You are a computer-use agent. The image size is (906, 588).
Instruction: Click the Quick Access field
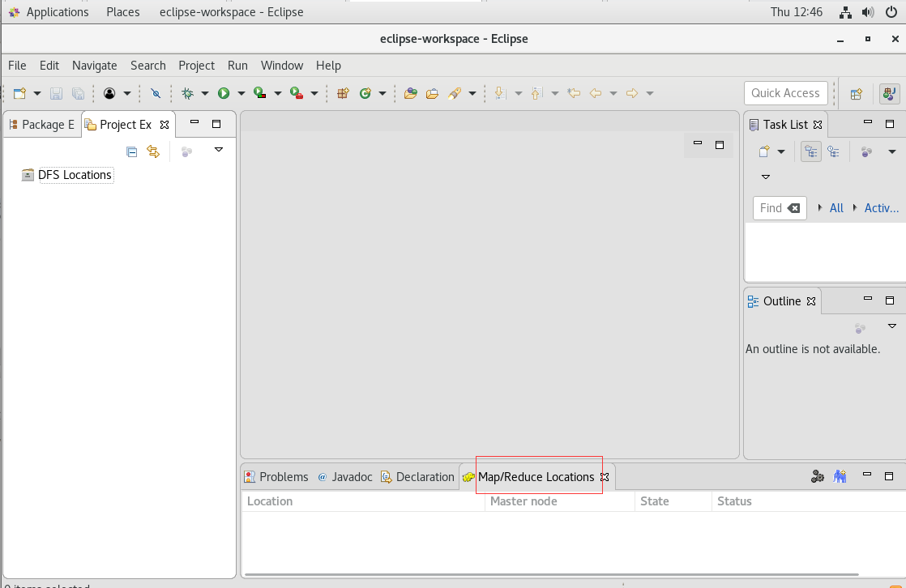[x=786, y=93]
